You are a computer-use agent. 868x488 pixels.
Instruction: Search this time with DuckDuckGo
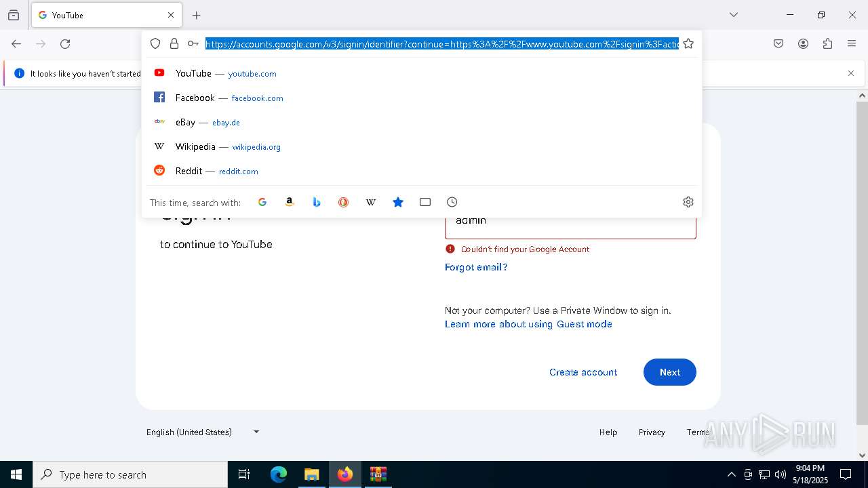pos(344,202)
